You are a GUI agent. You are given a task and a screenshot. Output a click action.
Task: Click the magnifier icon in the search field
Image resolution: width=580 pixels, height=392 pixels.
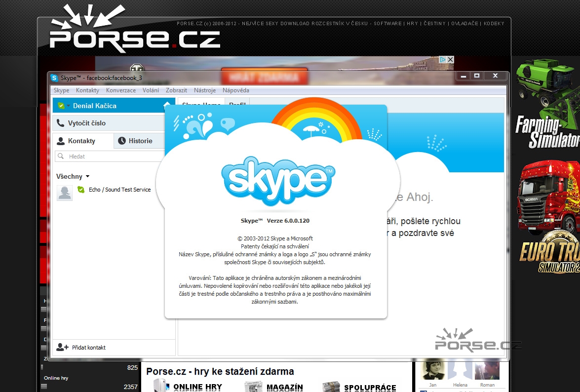[x=61, y=157]
